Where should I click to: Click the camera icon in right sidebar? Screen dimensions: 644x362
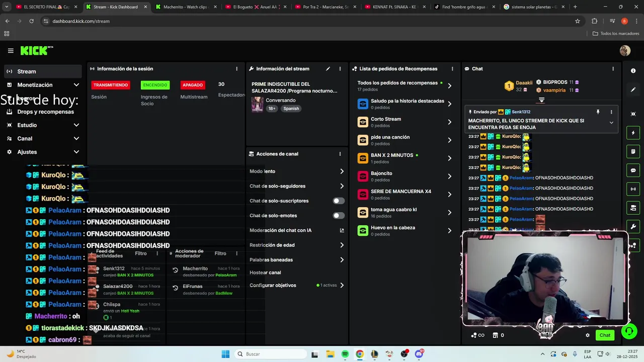tap(633, 208)
